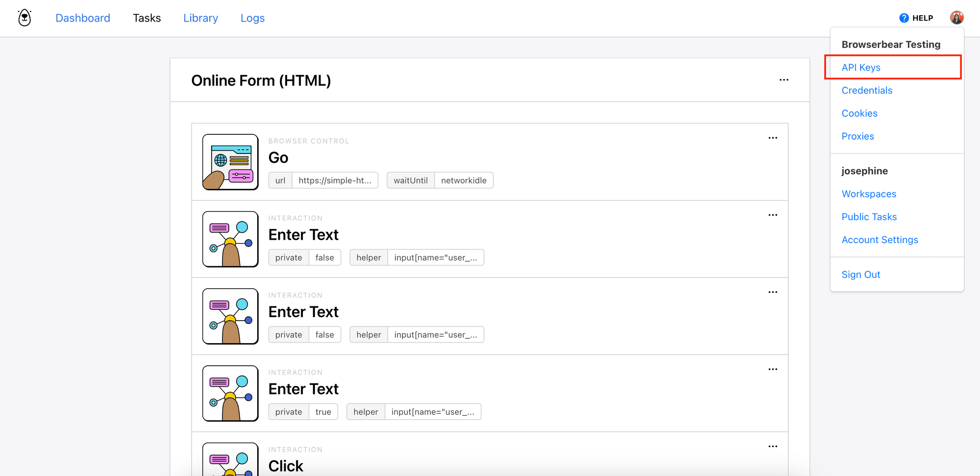Sign out of the josephine account
This screenshot has height=476, width=980.
pyautogui.click(x=861, y=274)
